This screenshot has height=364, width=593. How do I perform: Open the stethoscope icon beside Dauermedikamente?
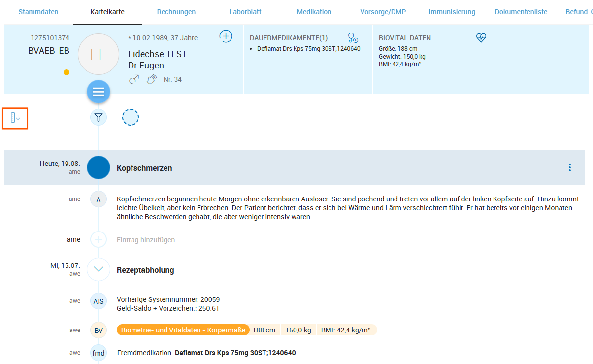(353, 38)
